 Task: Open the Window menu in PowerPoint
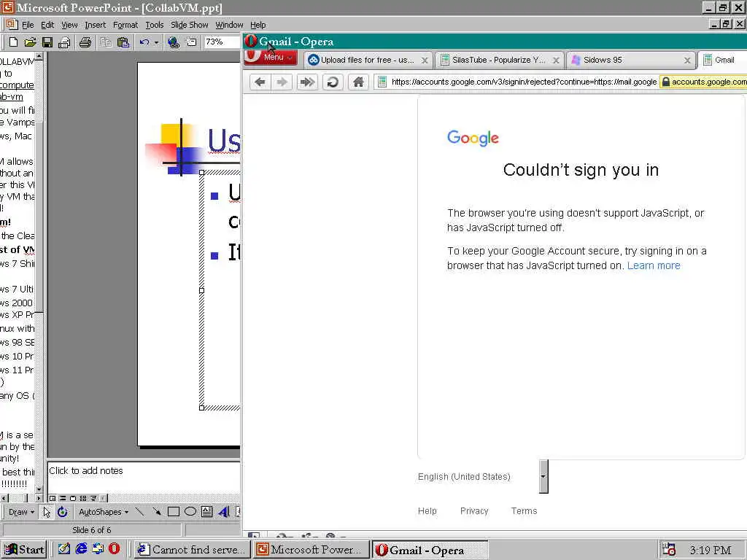229,25
